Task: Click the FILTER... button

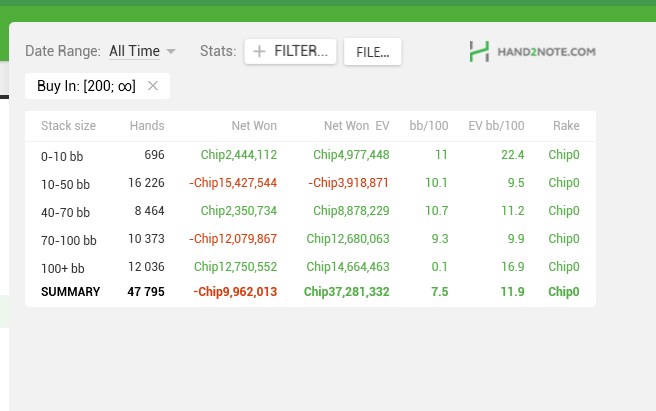Action: 290,51
